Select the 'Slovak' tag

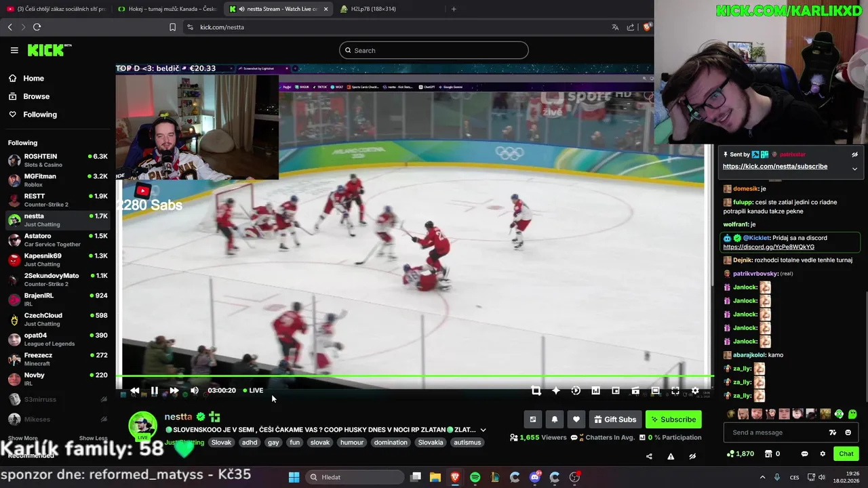click(221, 443)
